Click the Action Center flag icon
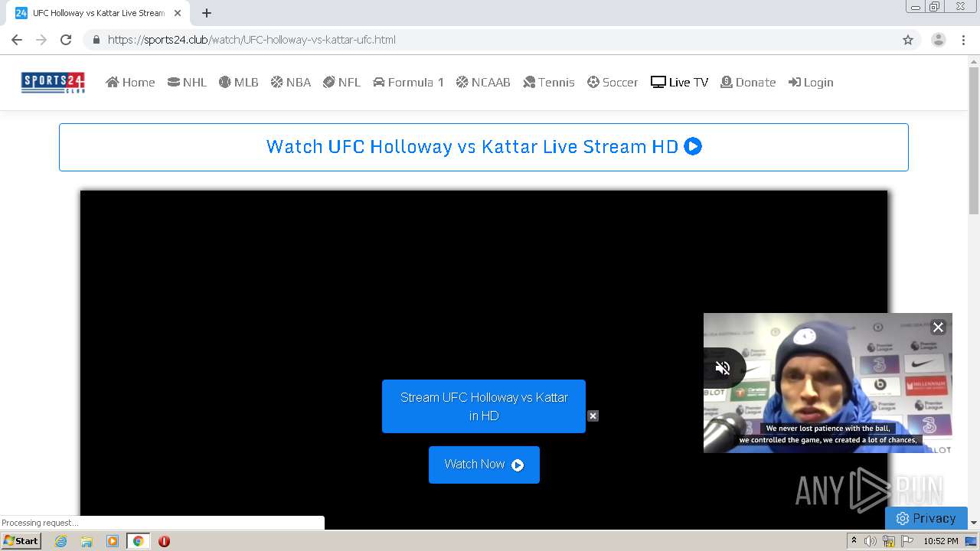Screen dimensions: 980x551 (x=907, y=541)
